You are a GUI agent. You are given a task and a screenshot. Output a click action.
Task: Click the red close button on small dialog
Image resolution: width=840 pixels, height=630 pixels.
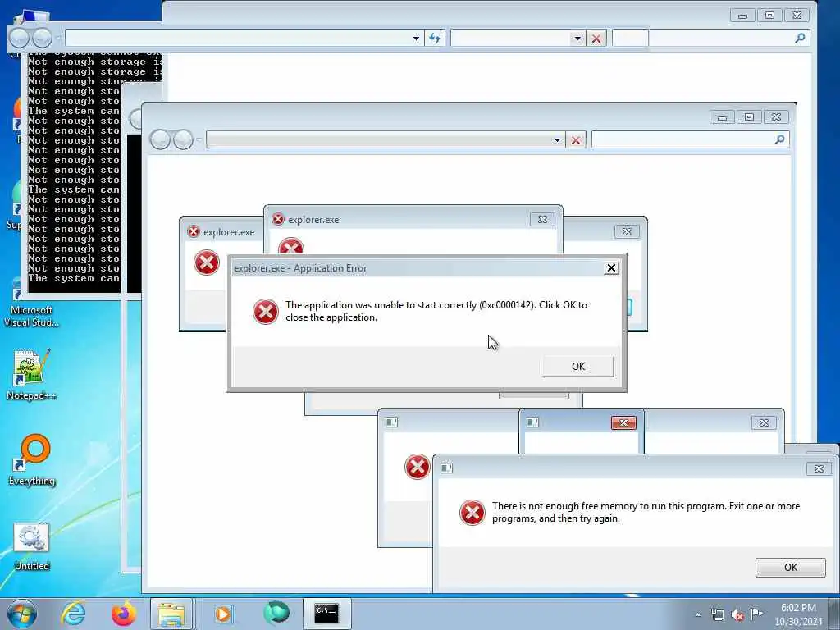623,423
